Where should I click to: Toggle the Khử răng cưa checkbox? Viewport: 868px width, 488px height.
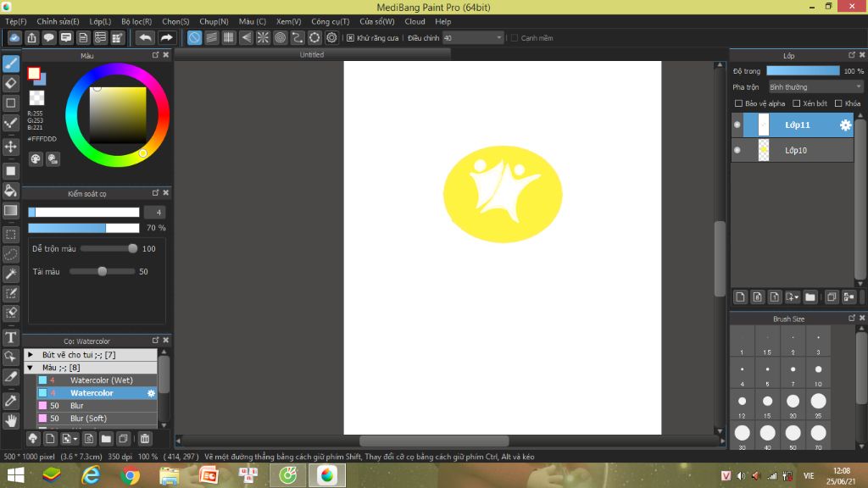(350, 38)
